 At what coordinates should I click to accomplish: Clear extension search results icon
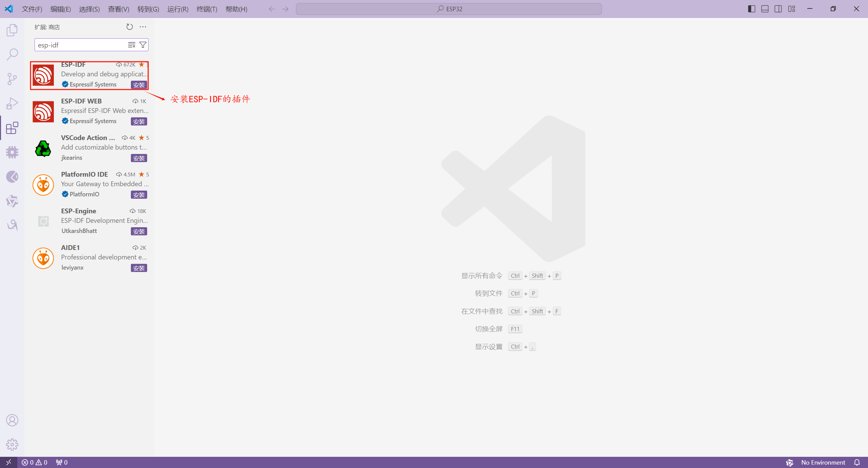[132, 45]
